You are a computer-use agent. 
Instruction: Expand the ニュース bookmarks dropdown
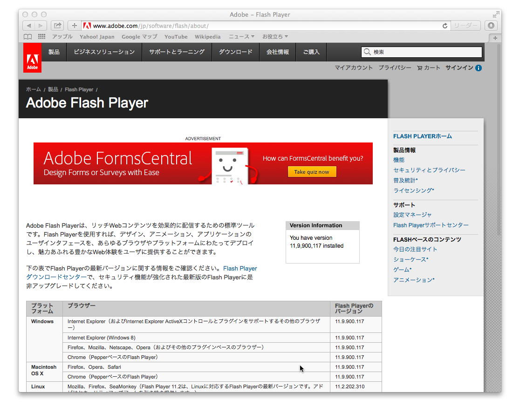coord(241,37)
